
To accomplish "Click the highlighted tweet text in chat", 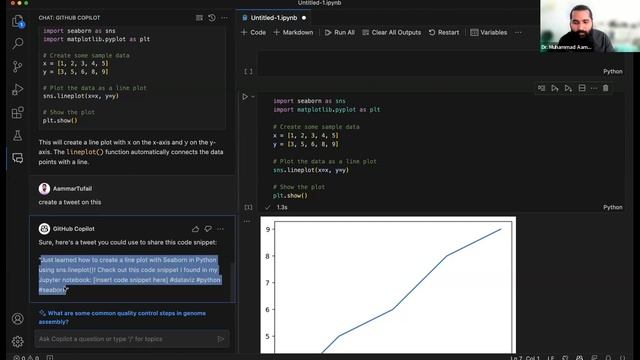I will (x=130, y=275).
